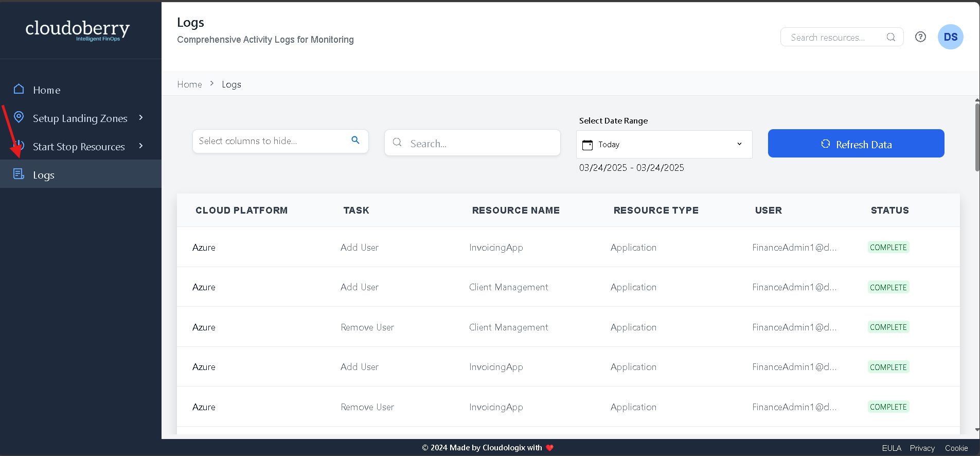Click the Logs breadcrumb
Image resolution: width=980 pixels, height=456 pixels.
click(231, 84)
